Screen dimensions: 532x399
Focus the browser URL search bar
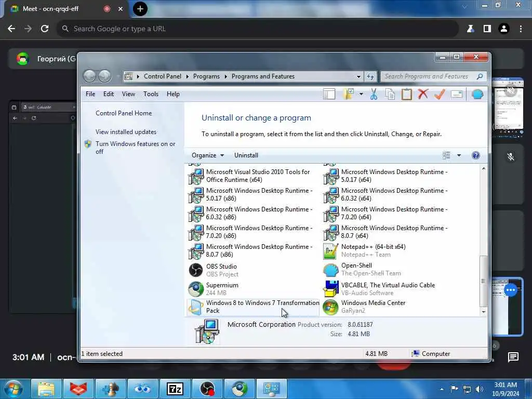coord(258,29)
